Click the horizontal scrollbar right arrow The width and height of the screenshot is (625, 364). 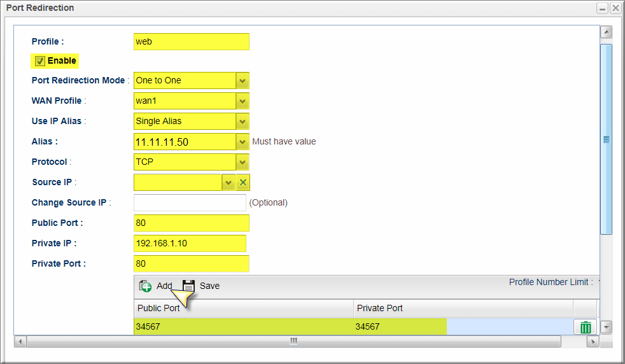(593, 342)
